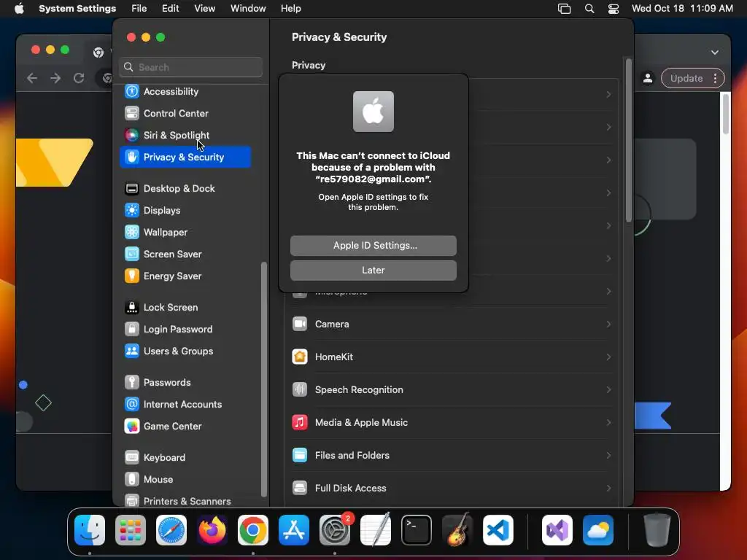The height and width of the screenshot is (560, 747).
Task: Open Files and Folders privacy row
Action: tap(452, 456)
